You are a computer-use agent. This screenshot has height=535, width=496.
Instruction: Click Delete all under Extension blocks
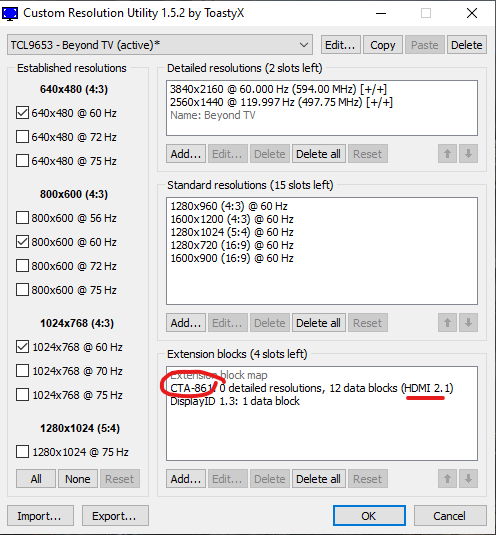318,479
